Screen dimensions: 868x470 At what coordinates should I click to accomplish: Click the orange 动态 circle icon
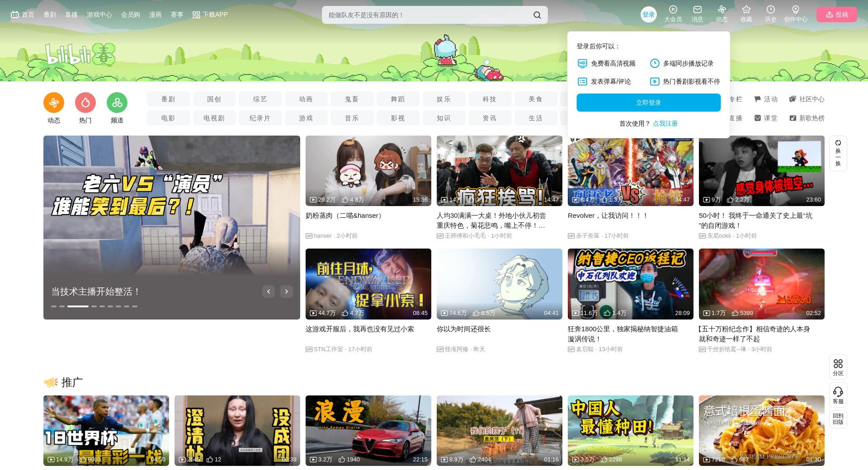click(54, 103)
